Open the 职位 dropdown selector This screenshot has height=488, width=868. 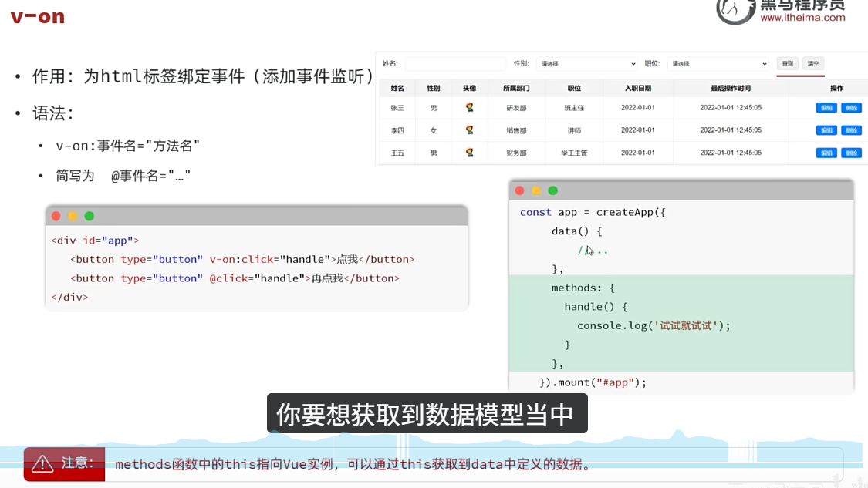click(718, 64)
